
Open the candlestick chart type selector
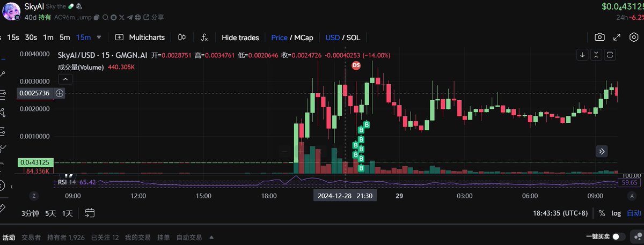[182, 38]
